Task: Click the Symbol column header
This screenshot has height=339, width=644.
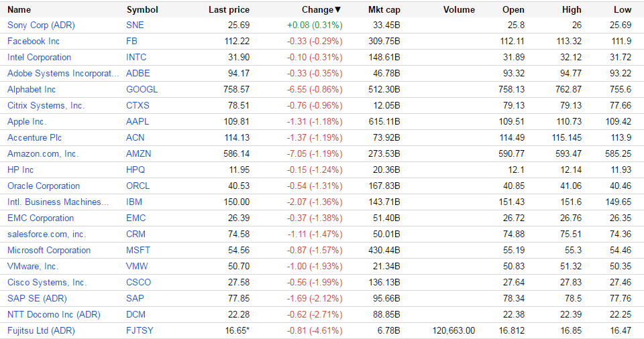Action: 142,10
